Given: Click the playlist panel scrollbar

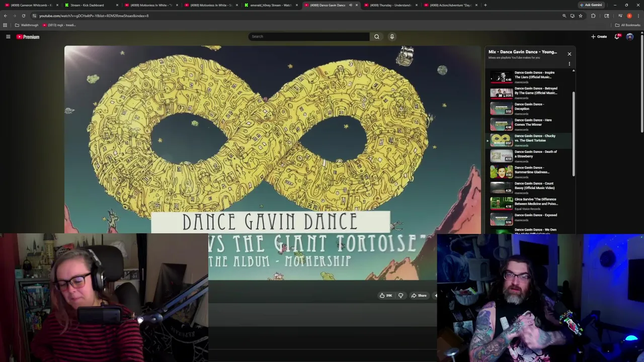Looking at the screenshot, I should (x=574, y=134).
